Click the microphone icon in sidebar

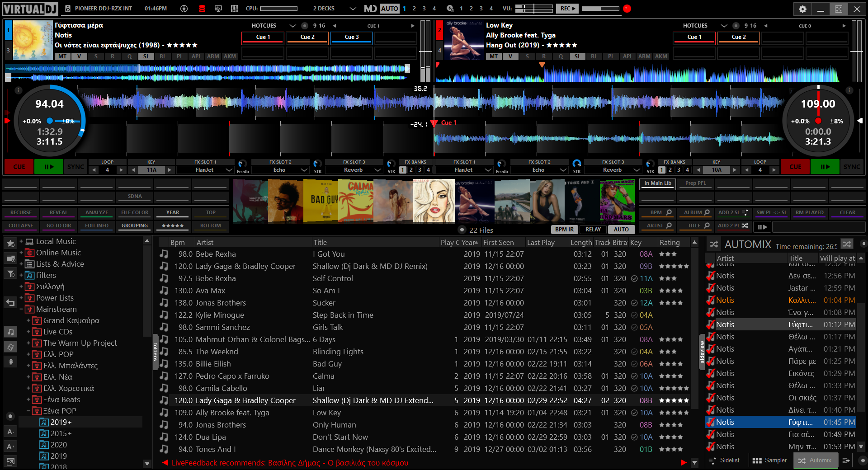tap(10, 362)
